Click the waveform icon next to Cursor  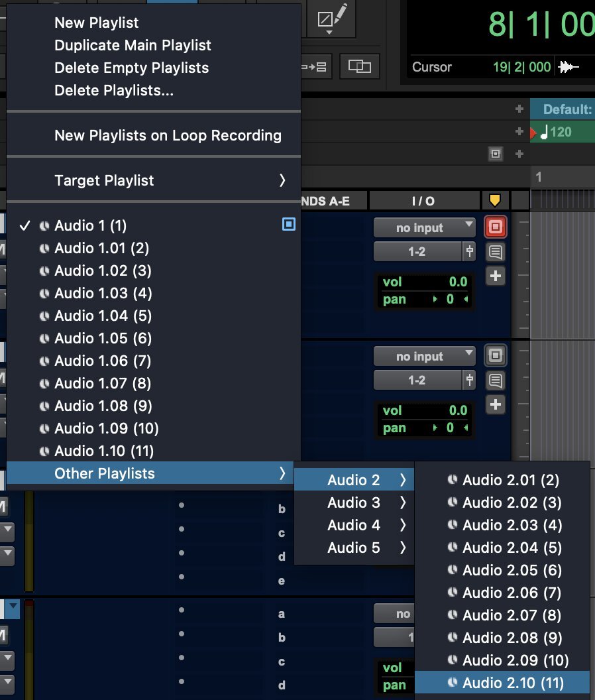tap(568, 67)
